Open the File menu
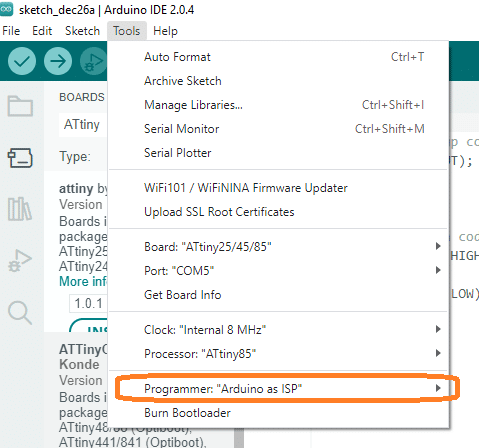 (x=11, y=31)
